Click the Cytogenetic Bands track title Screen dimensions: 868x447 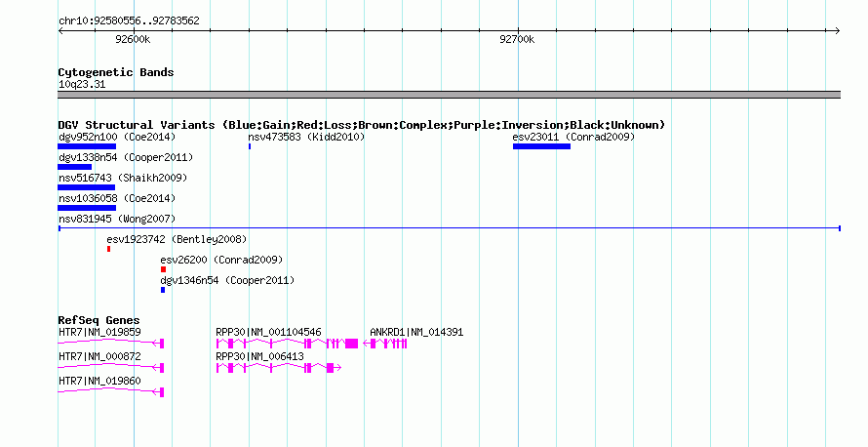[x=116, y=72]
